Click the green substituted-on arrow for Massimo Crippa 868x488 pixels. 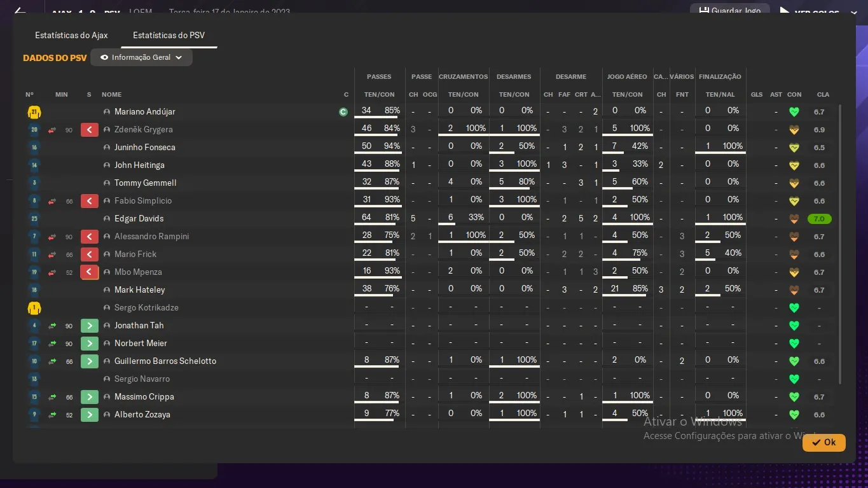(x=90, y=397)
